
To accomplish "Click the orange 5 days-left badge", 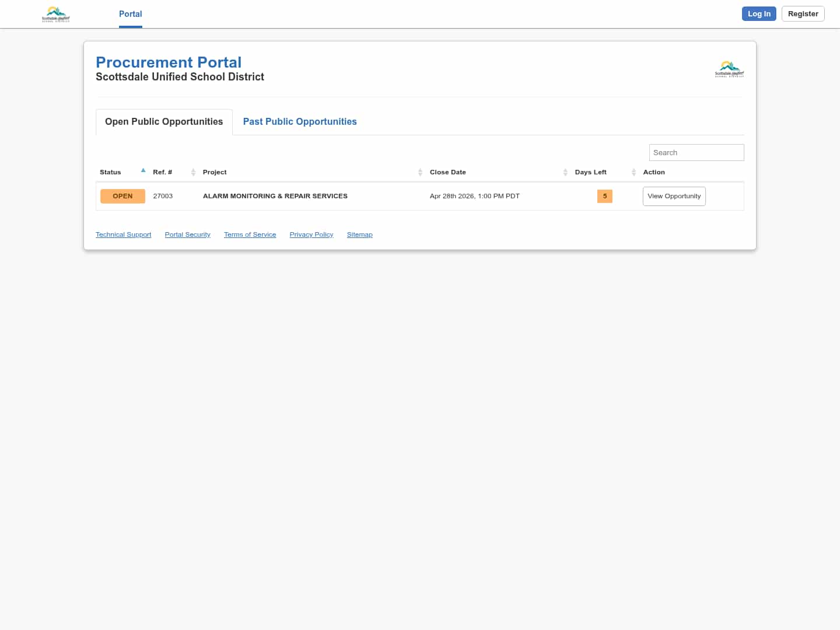I will (605, 196).
